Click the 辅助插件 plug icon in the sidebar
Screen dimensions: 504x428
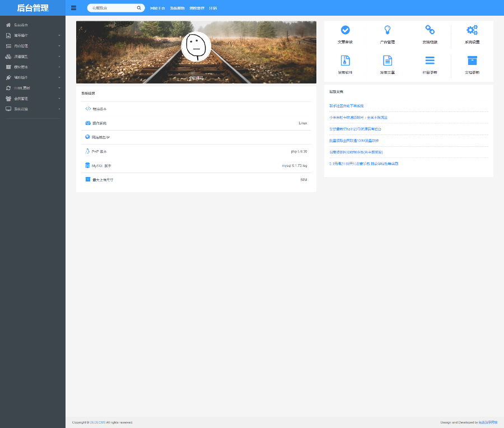[8, 77]
